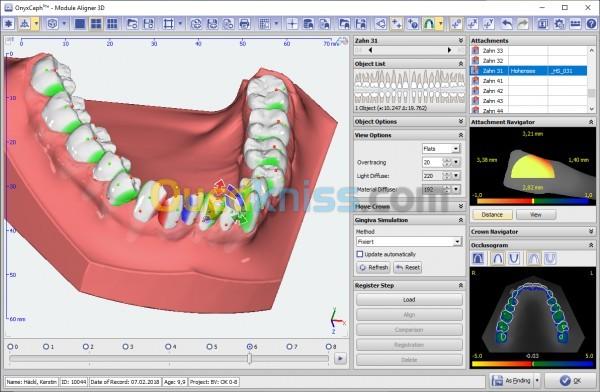Click the Distance button
This screenshot has height=392, width=600.
point(492,215)
